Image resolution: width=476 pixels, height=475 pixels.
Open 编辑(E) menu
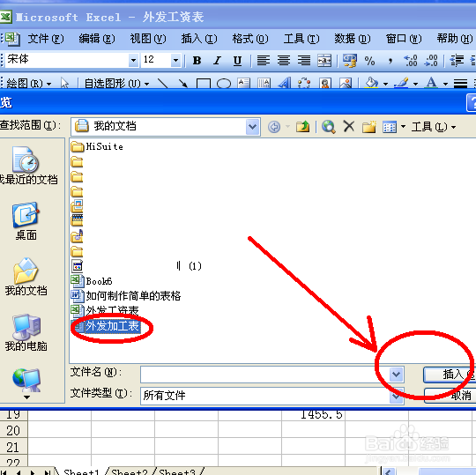pos(97,39)
